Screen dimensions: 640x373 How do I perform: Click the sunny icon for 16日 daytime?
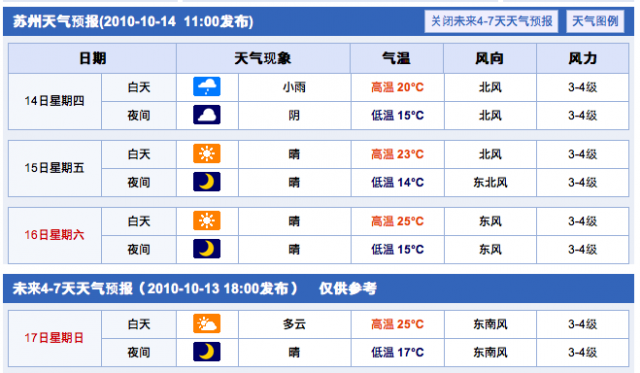(x=207, y=220)
